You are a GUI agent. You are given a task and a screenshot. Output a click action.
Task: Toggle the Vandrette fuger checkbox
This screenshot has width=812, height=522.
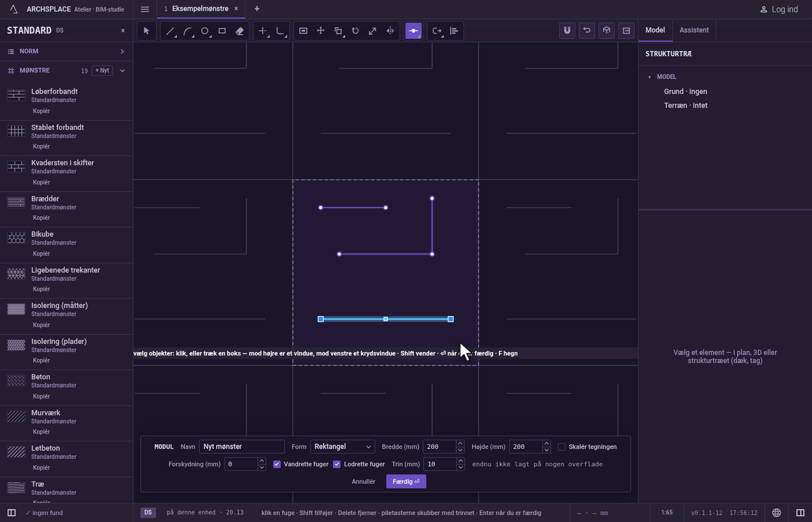277,464
